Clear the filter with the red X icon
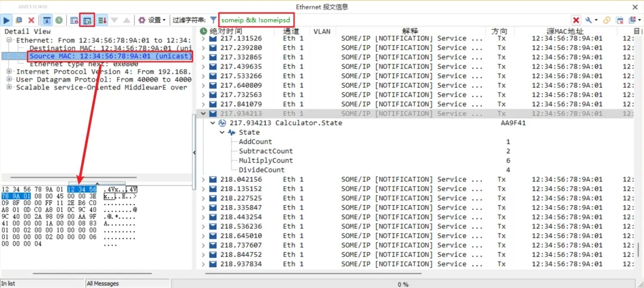This screenshot has width=644, height=288. point(576,20)
